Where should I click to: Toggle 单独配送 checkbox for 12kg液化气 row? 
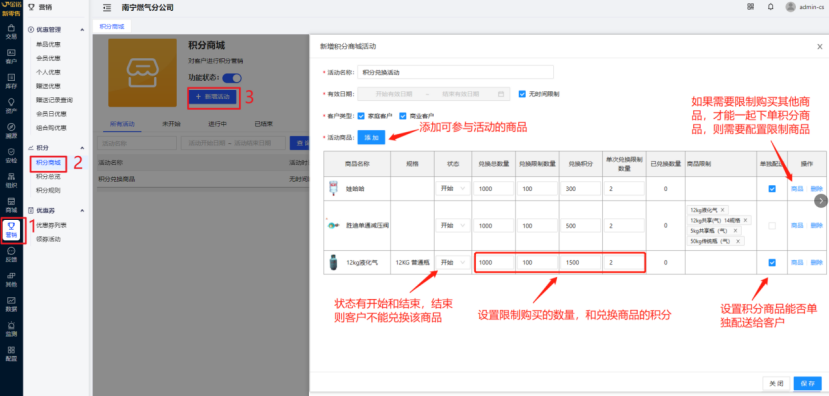coord(772,262)
